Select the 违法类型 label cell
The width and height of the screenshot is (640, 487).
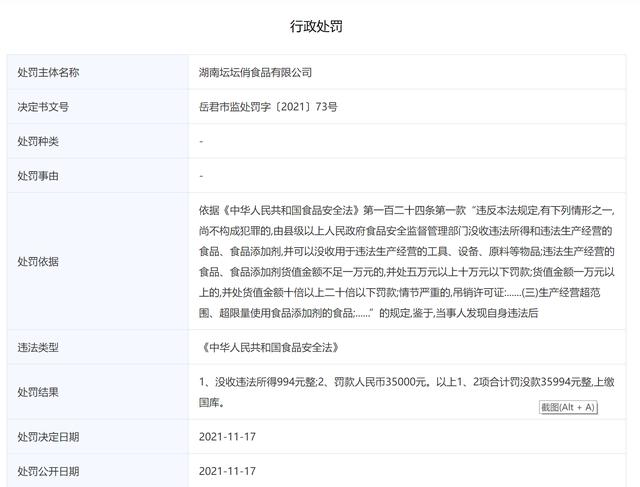pos(98,347)
